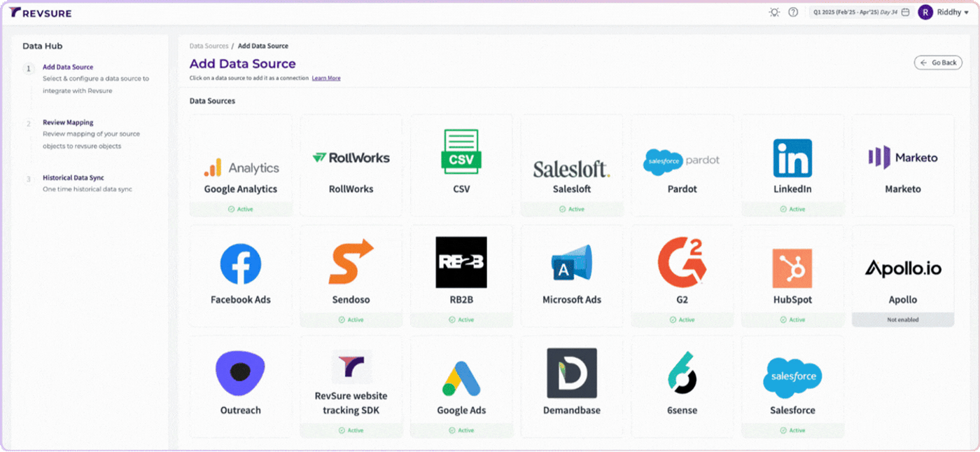This screenshot has height=452, width=980.
Task: Select the Salesforce Pardot logo
Action: click(x=682, y=162)
